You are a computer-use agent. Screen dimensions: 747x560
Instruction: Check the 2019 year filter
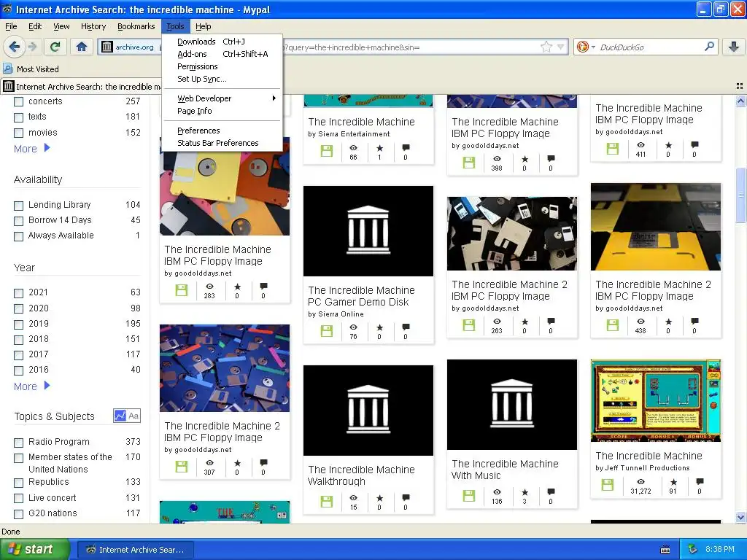(x=18, y=324)
